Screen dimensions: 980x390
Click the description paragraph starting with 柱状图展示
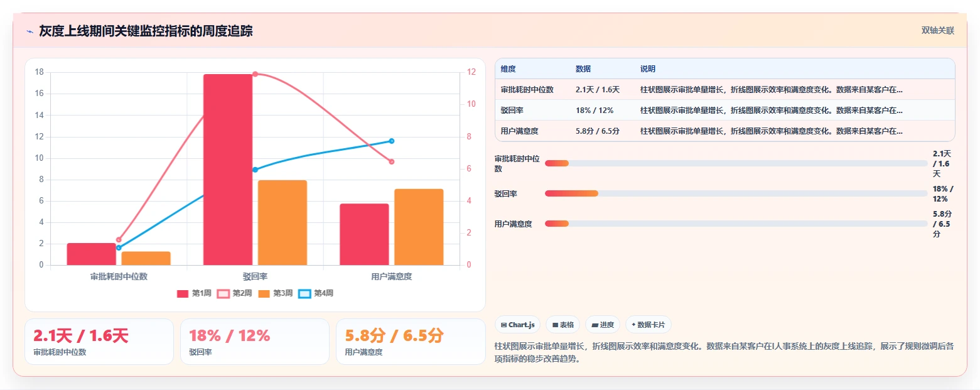point(724,352)
